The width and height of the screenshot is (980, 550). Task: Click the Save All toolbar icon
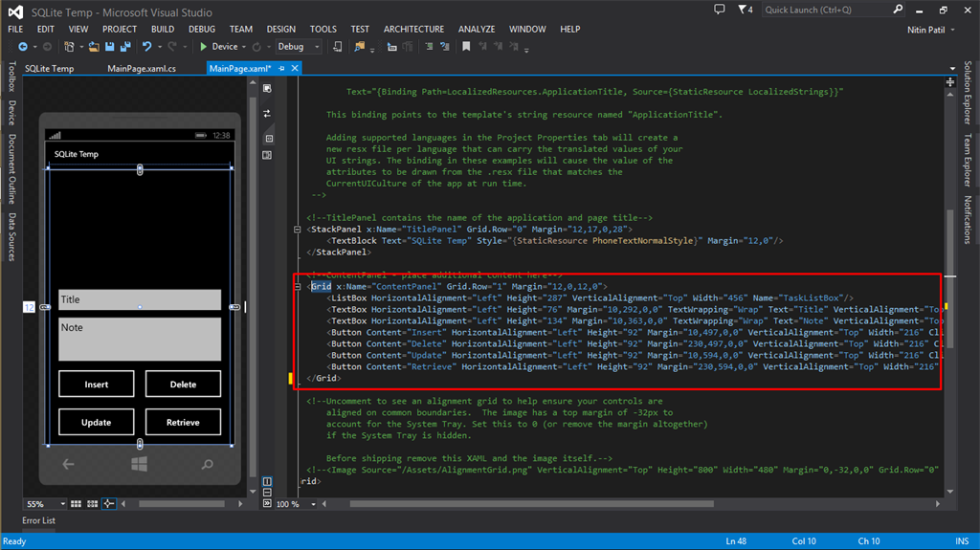(x=125, y=46)
